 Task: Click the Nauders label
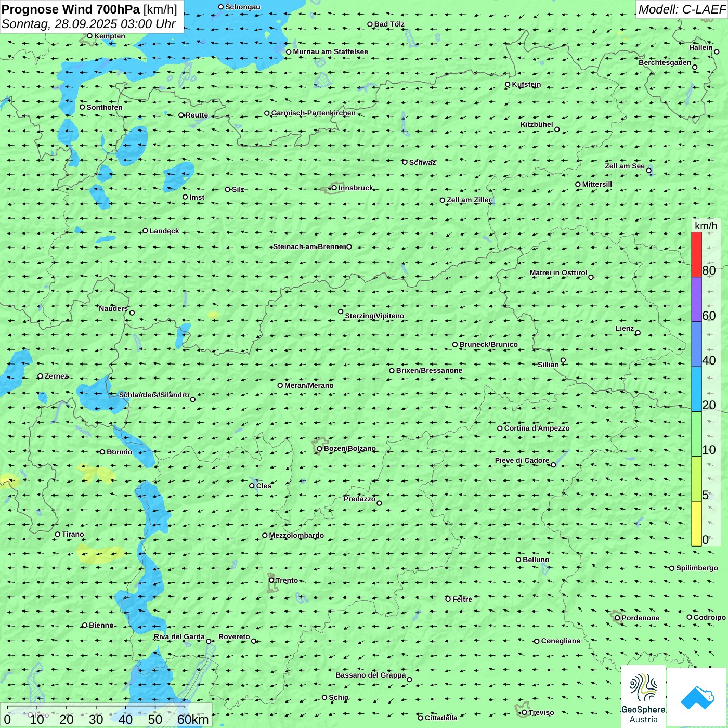pos(113,308)
